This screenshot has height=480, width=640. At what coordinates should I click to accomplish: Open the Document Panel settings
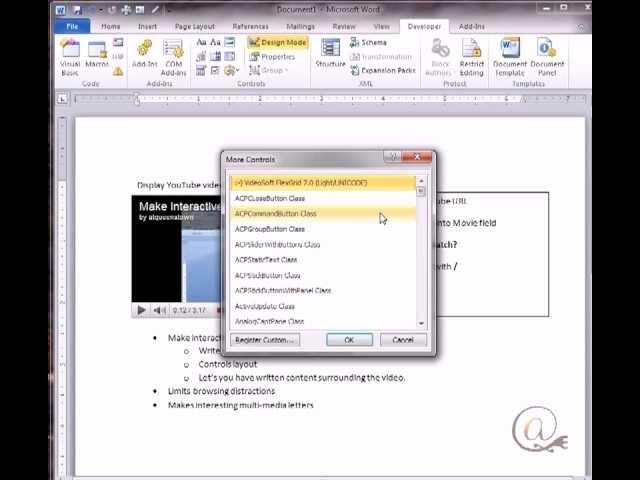[x=547, y=58]
